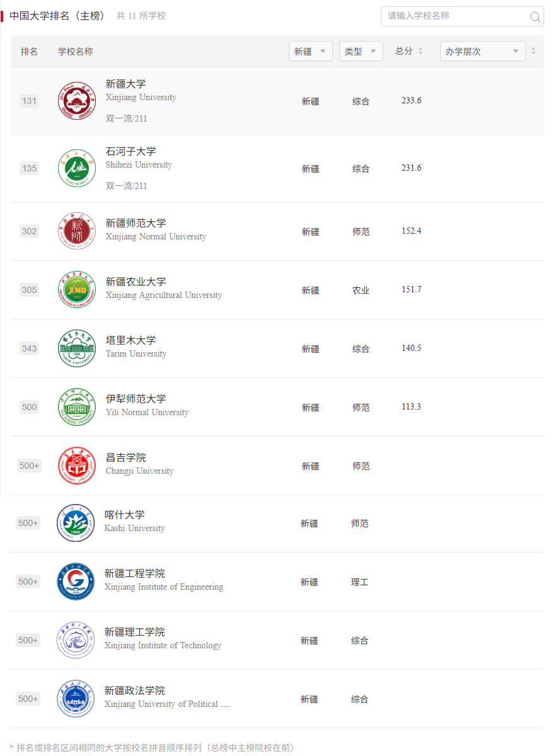Click the search magnifier icon
The image size is (553, 756).
(535, 17)
